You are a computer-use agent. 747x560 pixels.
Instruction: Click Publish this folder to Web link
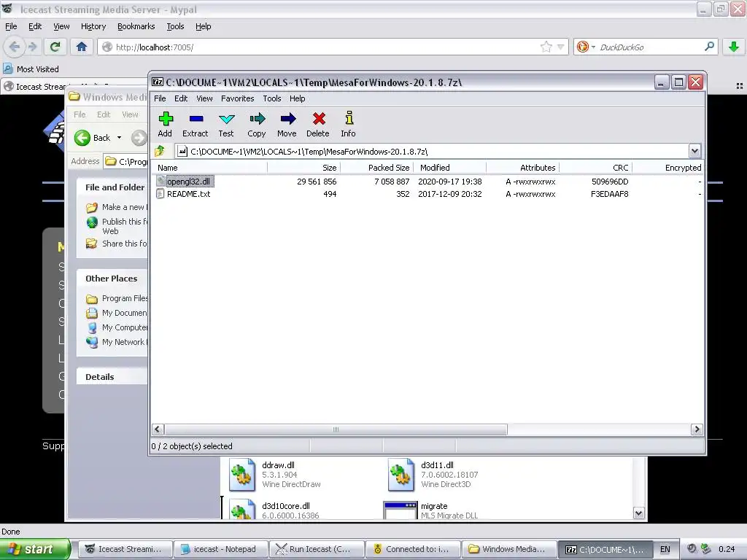click(x=117, y=226)
